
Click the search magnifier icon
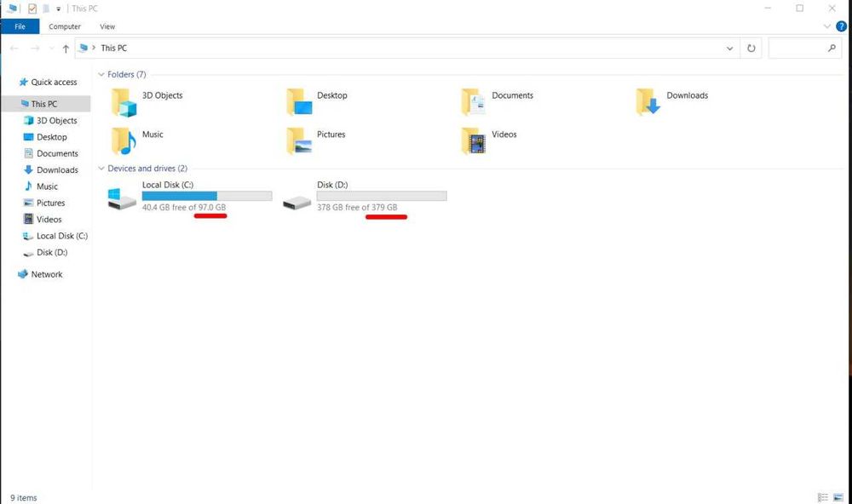click(832, 49)
